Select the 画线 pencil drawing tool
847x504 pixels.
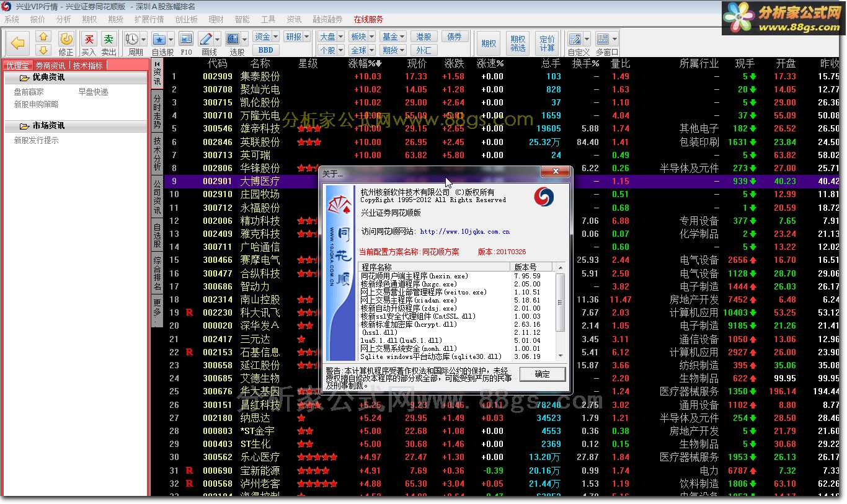point(206,38)
